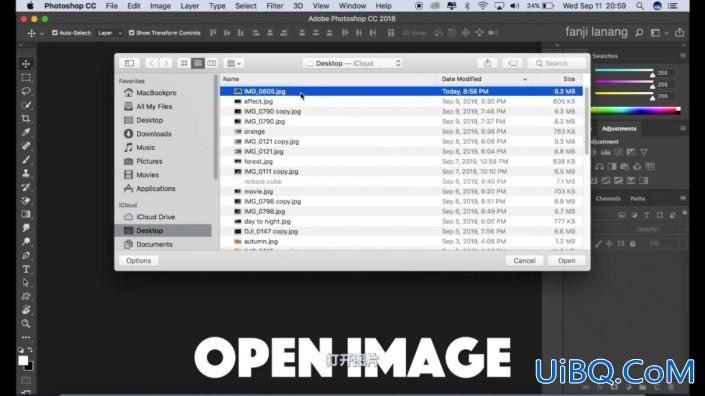Select the Crop tool
705x396 pixels.
point(26,119)
